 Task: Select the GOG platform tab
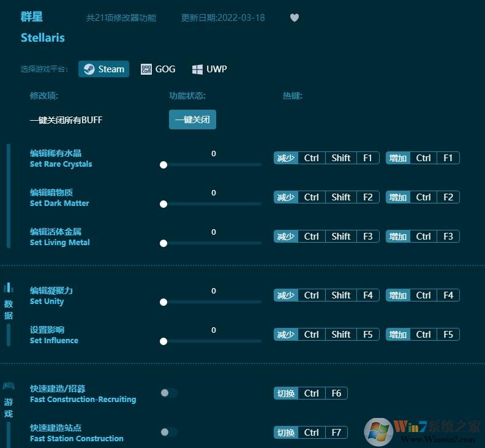pos(158,69)
